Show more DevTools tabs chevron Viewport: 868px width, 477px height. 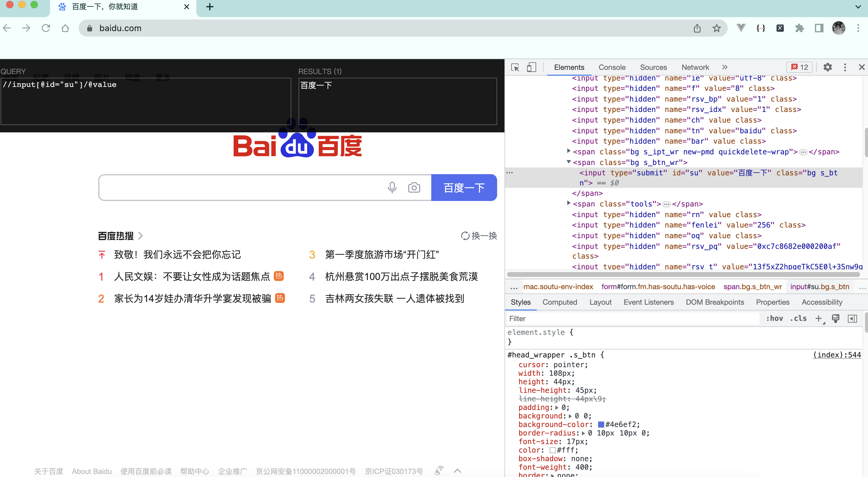pos(725,67)
